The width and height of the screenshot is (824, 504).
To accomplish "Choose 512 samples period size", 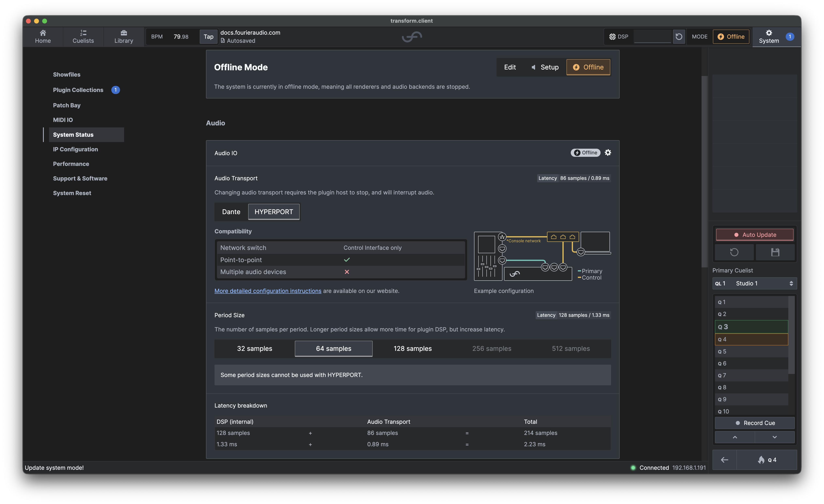I will (x=571, y=349).
